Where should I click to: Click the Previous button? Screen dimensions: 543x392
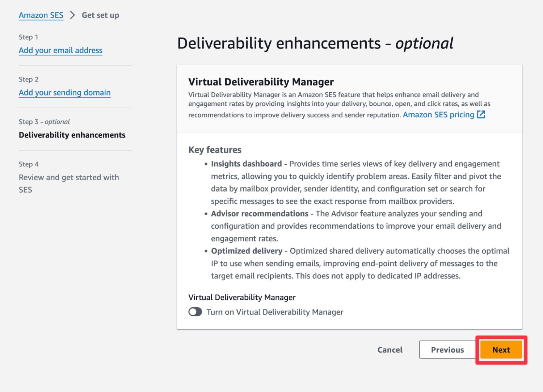pos(447,350)
